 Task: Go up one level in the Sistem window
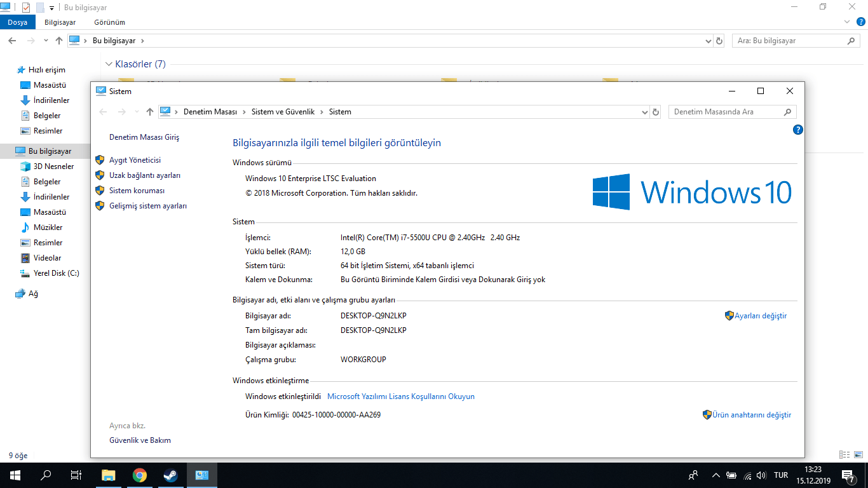coord(150,112)
